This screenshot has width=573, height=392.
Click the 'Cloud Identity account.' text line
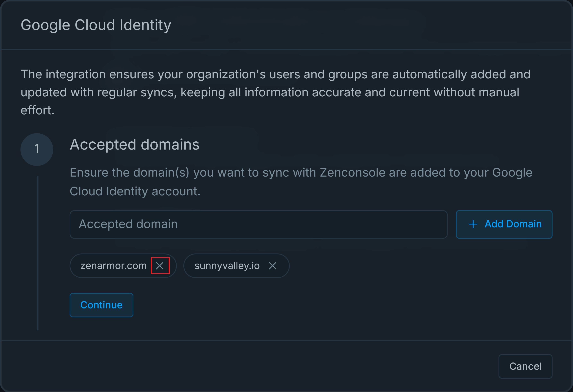click(135, 191)
